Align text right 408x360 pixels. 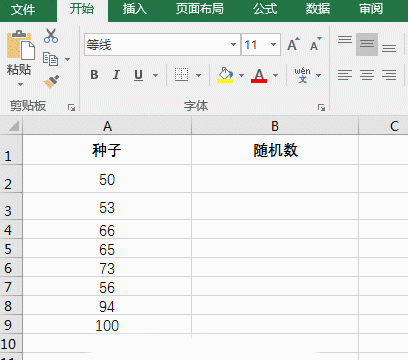tap(389, 75)
